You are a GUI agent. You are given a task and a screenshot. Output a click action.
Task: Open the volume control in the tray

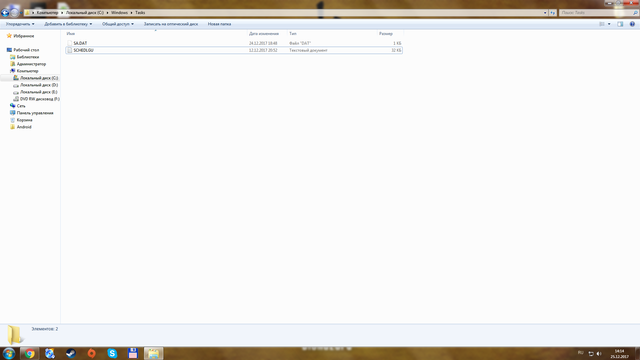click(599, 353)
